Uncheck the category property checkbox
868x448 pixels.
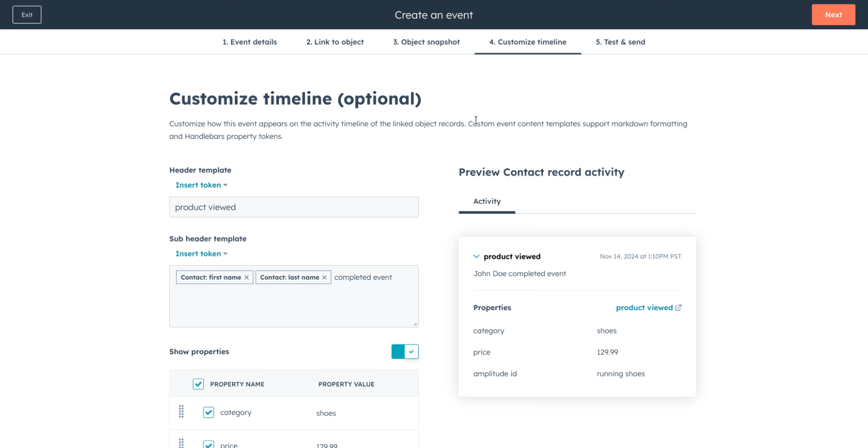coord(208,412)
